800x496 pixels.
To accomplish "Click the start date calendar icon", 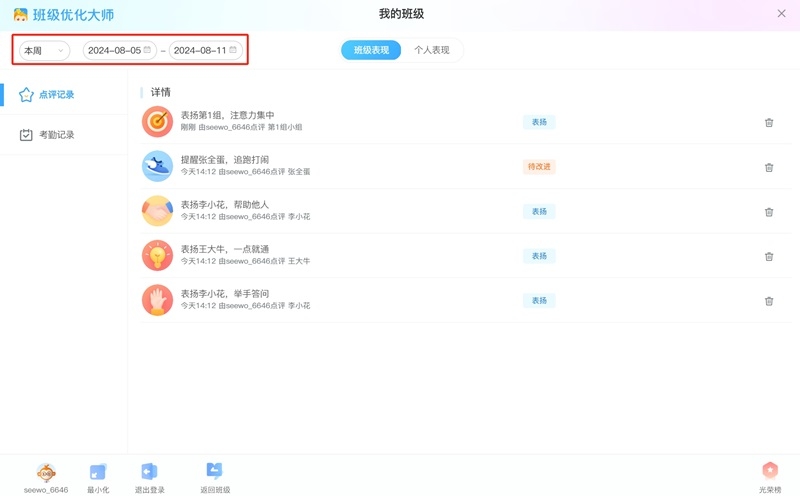I will (x=147, y=49).
